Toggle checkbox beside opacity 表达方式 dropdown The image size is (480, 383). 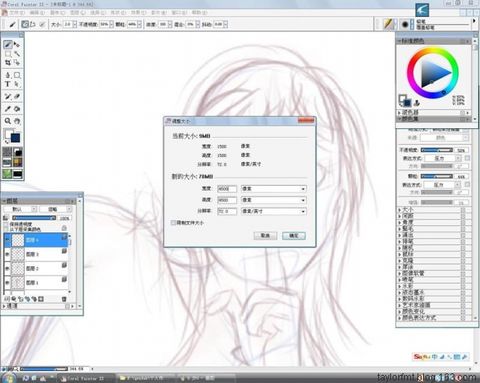point(467,158)
